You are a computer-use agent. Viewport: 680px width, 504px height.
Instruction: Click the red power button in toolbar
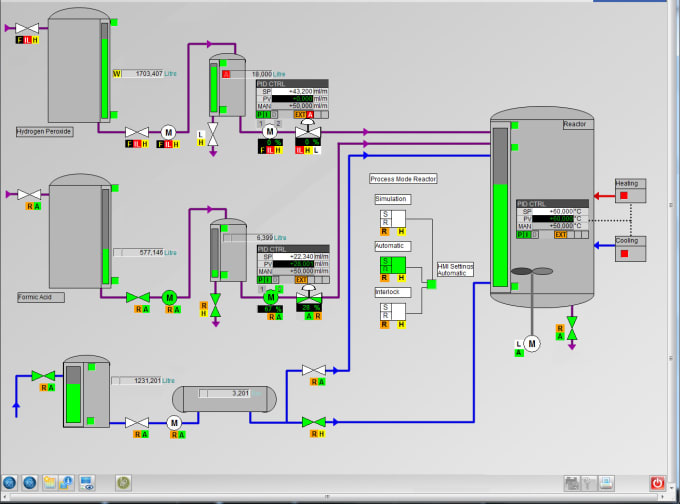tap(657, 483)
